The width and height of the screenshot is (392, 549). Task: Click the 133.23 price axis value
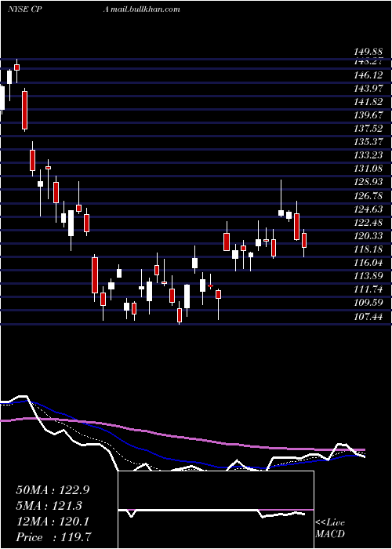pos(368,155)
